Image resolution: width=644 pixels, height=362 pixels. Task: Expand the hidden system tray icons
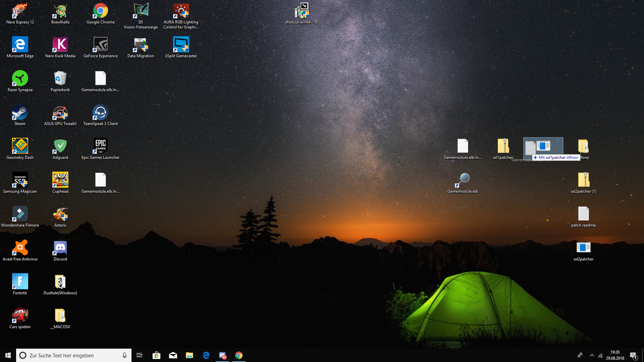592,355
